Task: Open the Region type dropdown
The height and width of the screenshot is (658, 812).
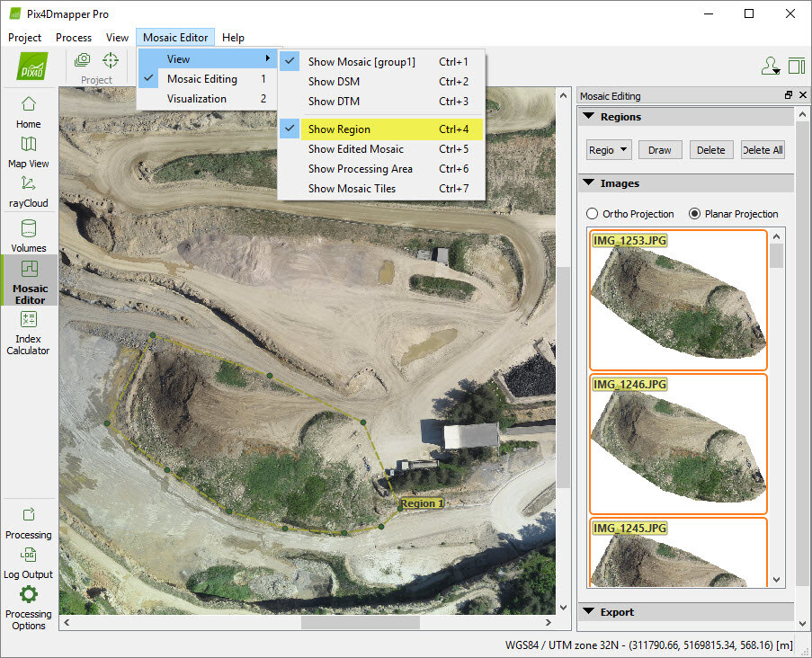Action: tap(609, 150)
